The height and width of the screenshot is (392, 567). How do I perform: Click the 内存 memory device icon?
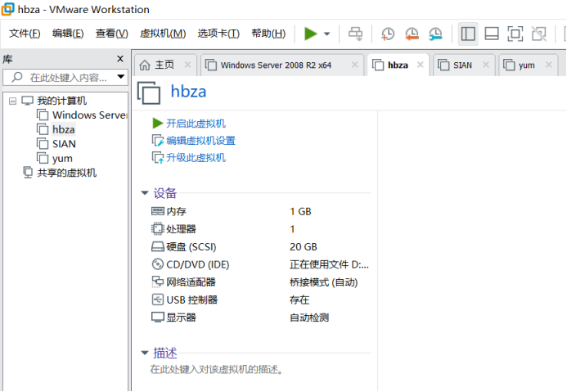pos(158,211)
